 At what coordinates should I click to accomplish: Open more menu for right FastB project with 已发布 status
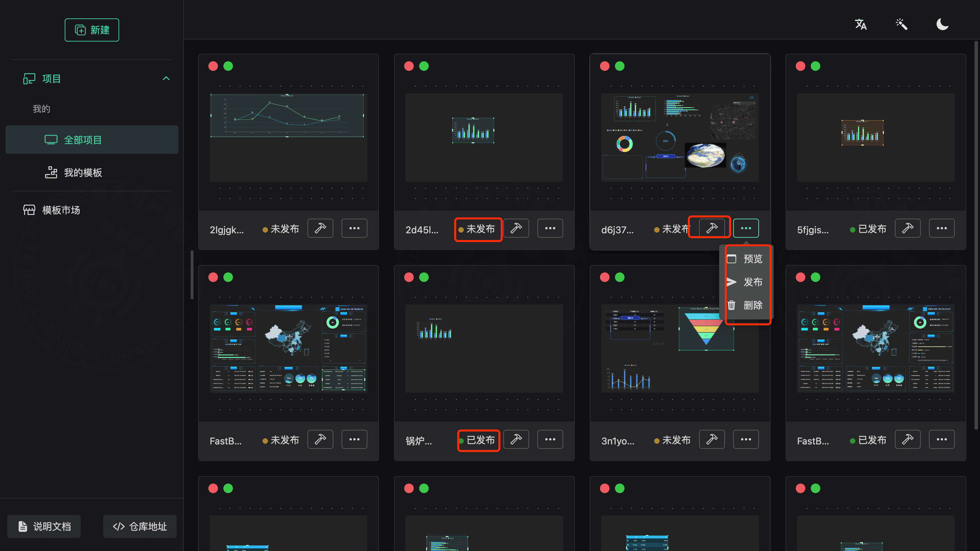point(942,440)
